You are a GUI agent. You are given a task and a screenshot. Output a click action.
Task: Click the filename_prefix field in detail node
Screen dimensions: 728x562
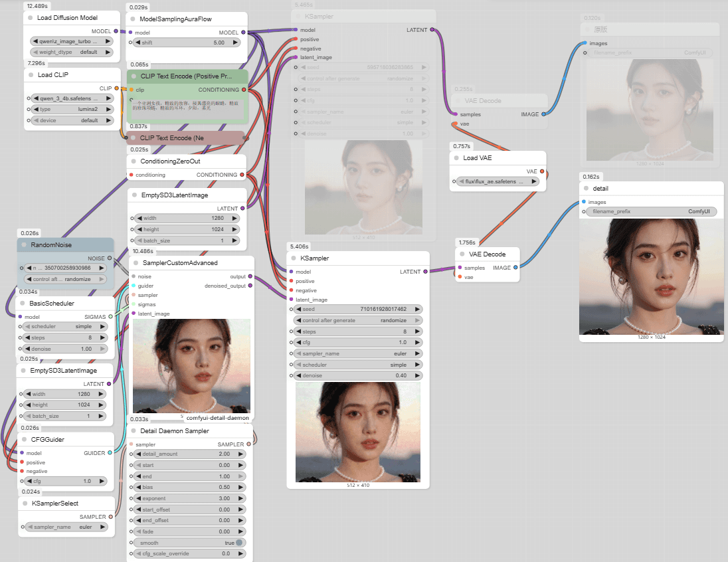tap(651, 212)
